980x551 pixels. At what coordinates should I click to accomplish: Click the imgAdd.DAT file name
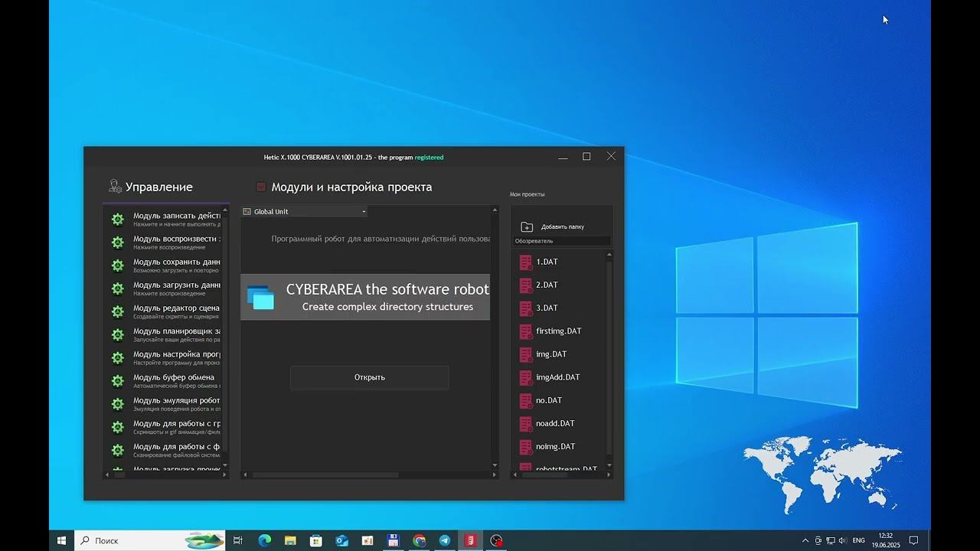point(558,377)
